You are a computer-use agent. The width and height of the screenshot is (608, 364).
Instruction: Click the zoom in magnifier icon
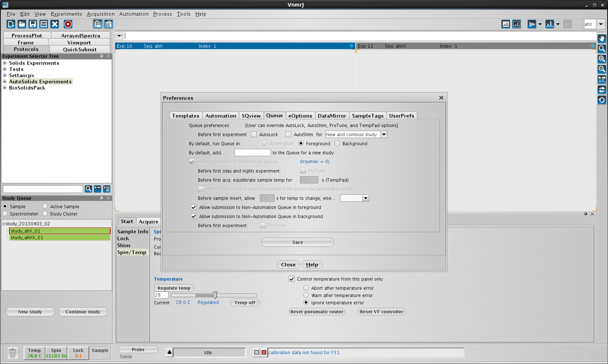602,59
